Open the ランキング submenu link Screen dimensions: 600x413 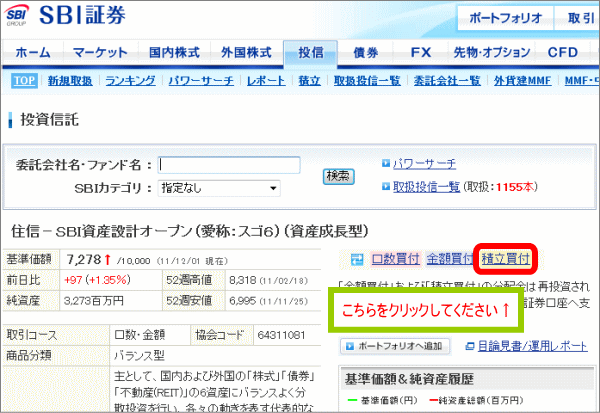(130, 81)
